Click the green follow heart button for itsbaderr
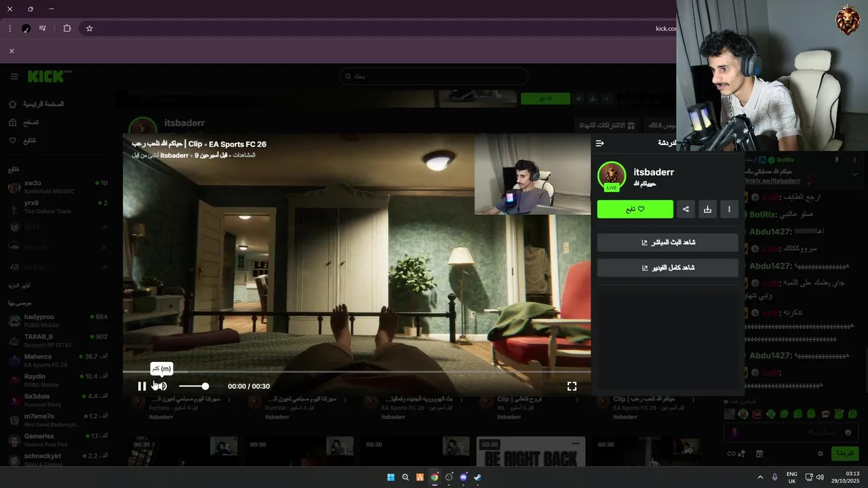The width and height of the screenshot is (868, 488). [x=635, y=209]
